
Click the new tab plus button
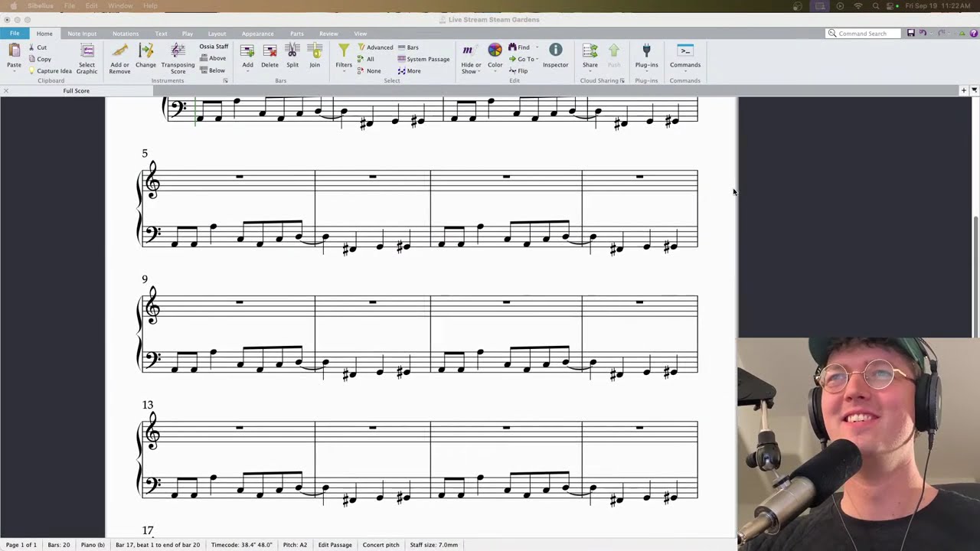pos(964,90)
